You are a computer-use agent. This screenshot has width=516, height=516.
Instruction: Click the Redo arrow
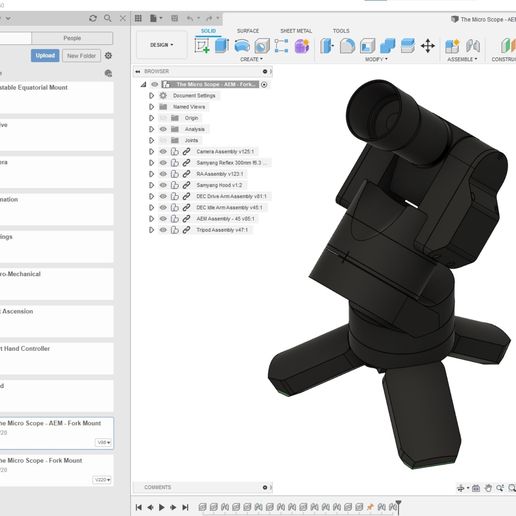coord(209,18)
